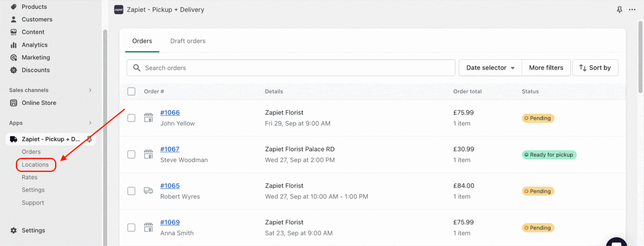Click the pin icon in the app header
This screenshot has width=644, height=246.
tap(619, 10)
